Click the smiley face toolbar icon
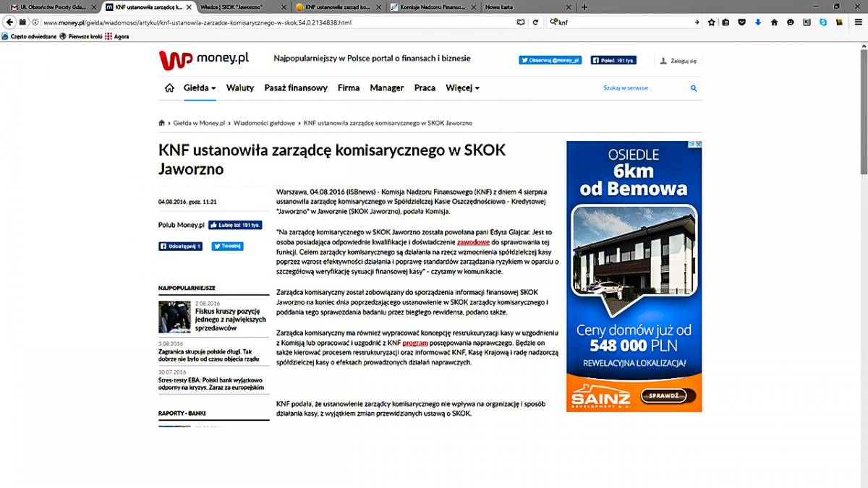This screenshot has width=868, height=488. pyautogui.click(x=791, y=22)
